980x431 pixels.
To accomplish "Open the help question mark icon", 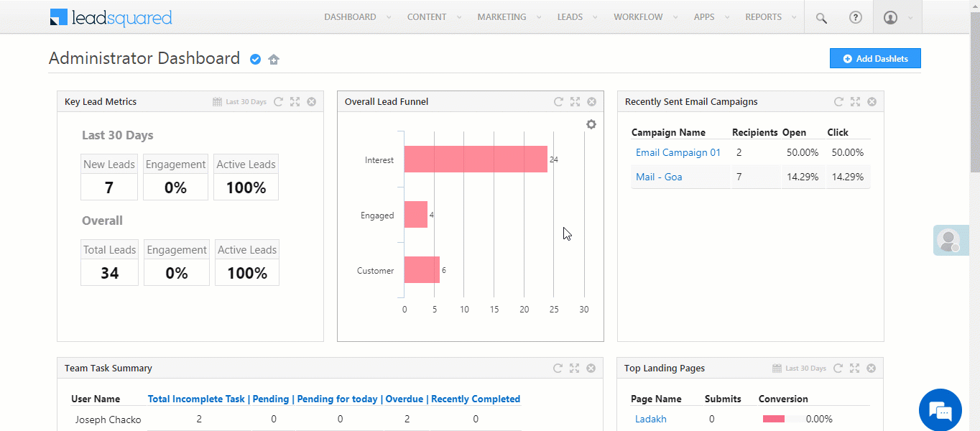I will coord(855,17).
